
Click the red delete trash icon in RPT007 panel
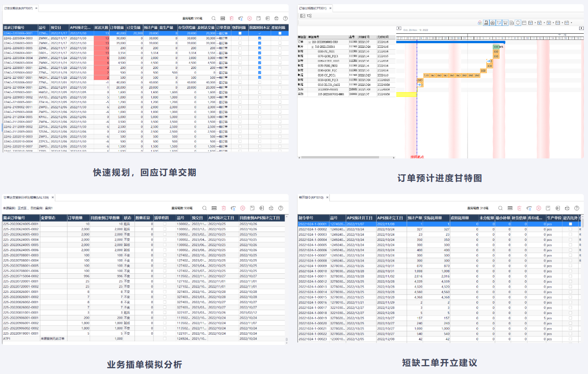(x=231, y=18)
